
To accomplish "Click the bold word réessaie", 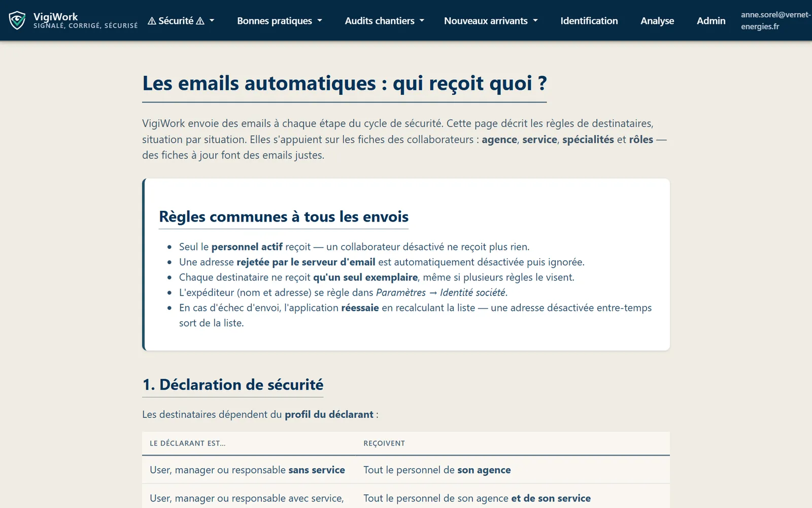I will (x=360, y=308).
